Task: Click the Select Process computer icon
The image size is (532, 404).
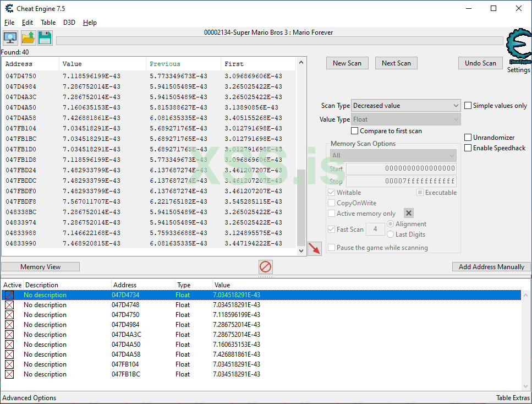Action: [x=10, y=38]
